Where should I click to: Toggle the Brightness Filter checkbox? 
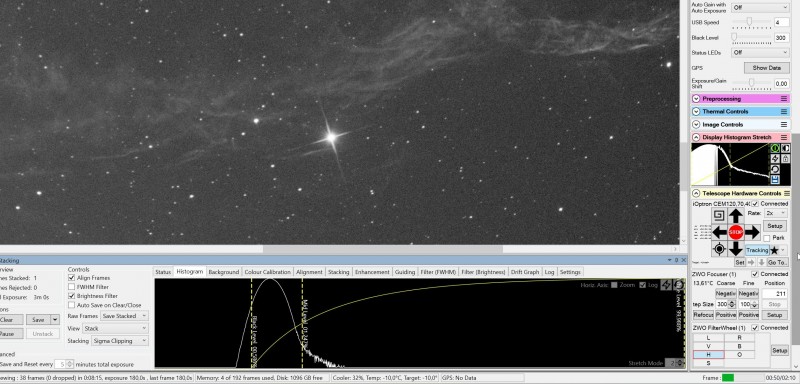(x=71, y=296)
